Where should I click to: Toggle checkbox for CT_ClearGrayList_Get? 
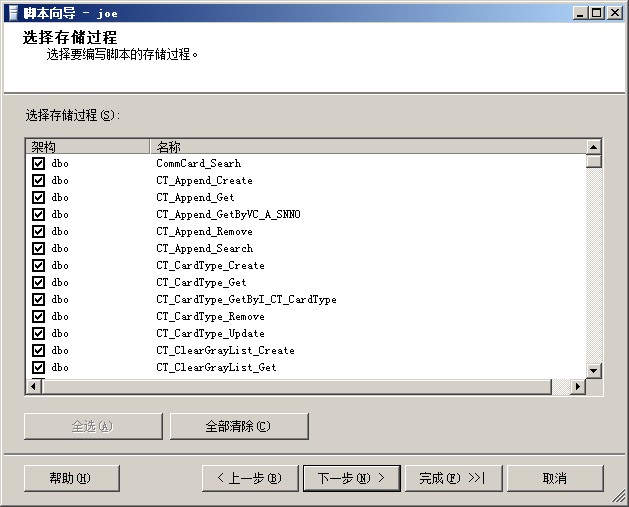coord(39,368)
